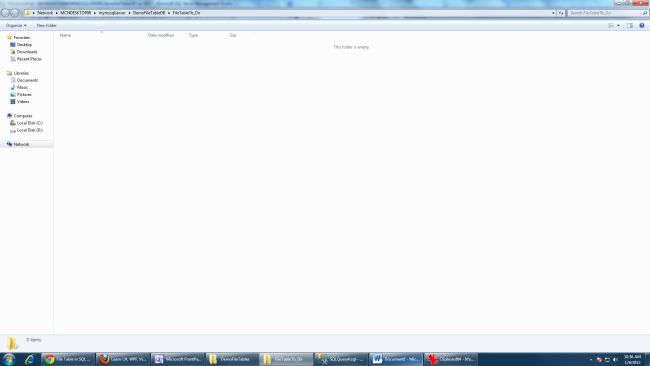Screen dimensions: 650x366
Task: Switch to the Microsoft FrontPage taskbar button
Action: click(x=177, y=359)
